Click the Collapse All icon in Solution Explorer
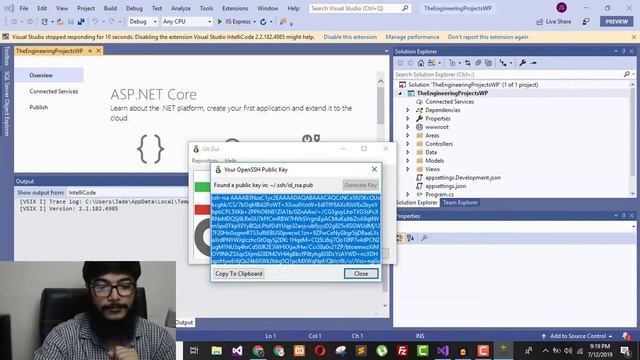The width and height of the screenshot is (640, 360). tap(478, 63)
